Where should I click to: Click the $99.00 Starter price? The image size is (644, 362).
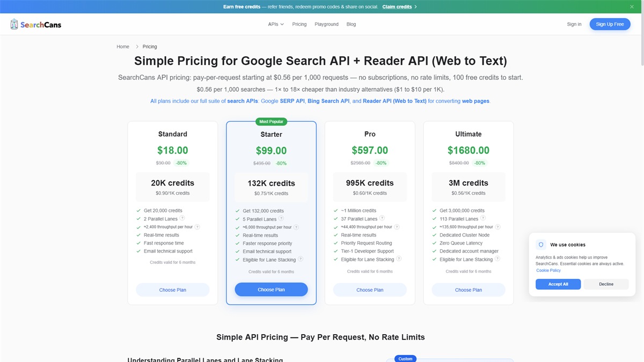click(x=271, y=151)
